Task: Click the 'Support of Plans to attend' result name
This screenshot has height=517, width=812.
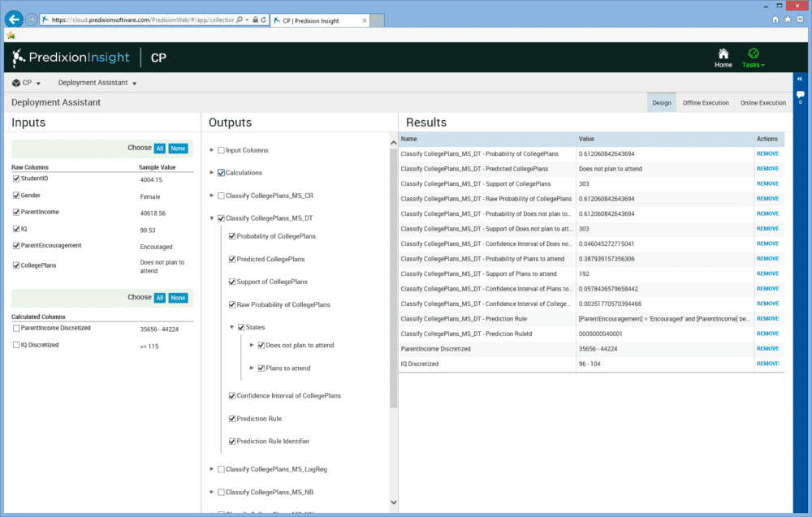Action: (478, 274)
